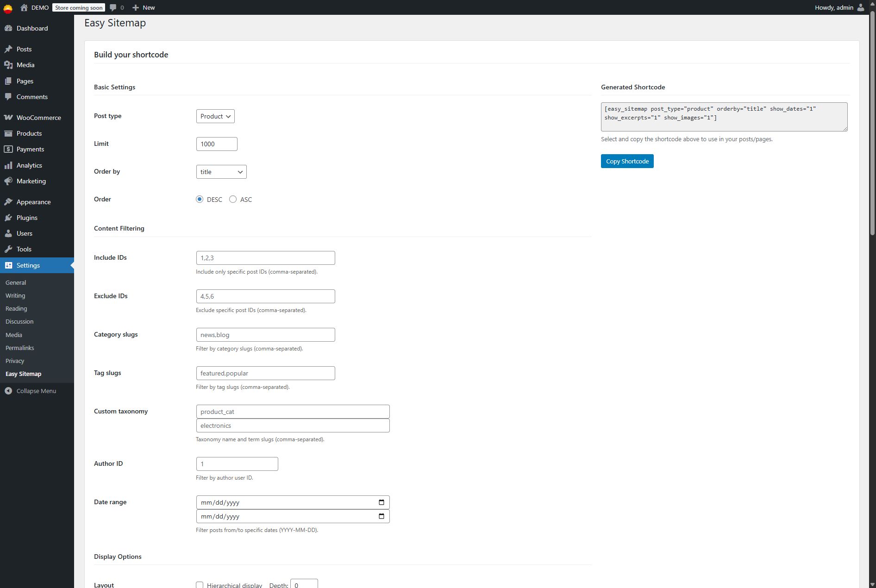Viewport: 876px width, 588px height.
Task: Click the Copy Shortcode button
Action: 627,161
